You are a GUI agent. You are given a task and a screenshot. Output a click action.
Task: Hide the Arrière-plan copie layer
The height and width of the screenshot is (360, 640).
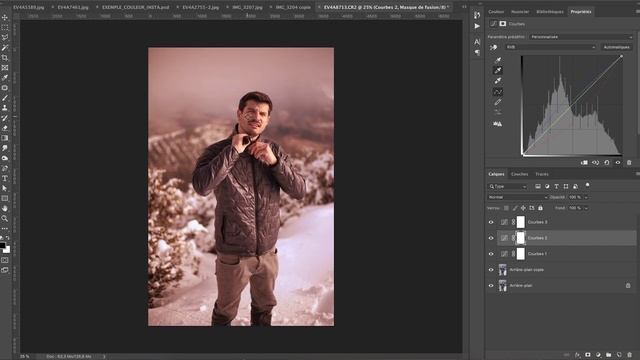click(x=491, y=270)
